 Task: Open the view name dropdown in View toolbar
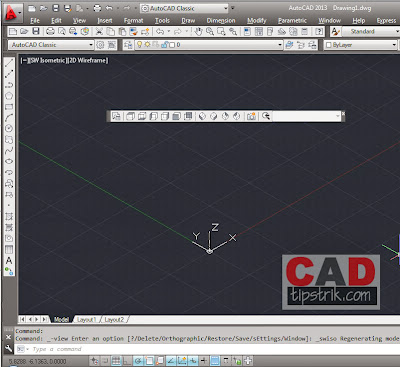coord(306,116)
